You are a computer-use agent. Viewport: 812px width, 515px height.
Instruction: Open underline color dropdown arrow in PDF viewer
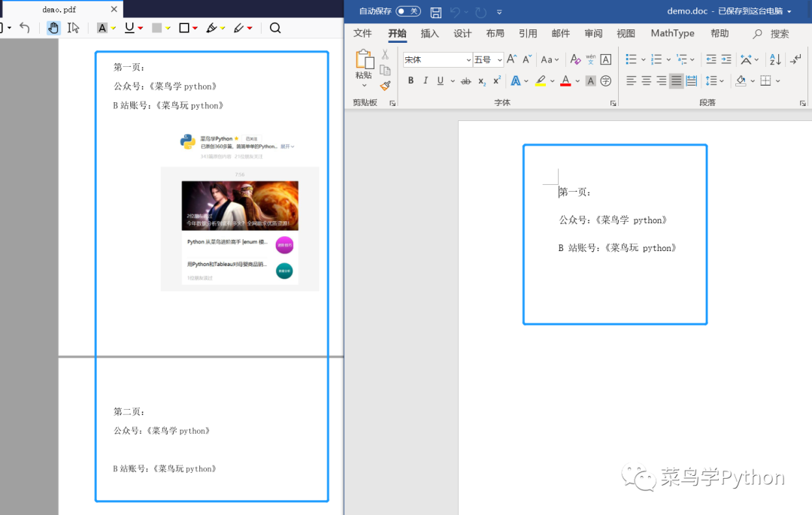point(141,29)
